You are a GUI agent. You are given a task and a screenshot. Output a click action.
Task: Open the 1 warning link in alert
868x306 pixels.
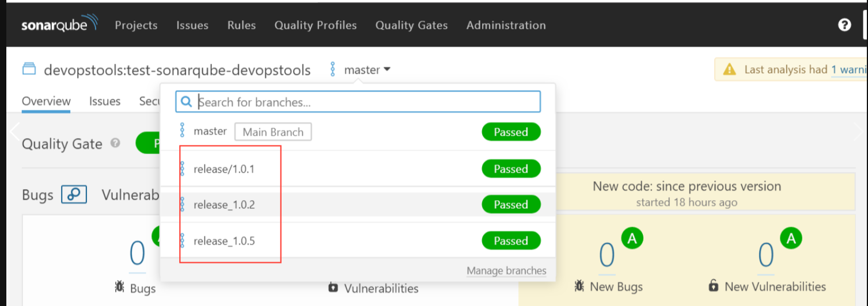849,70
